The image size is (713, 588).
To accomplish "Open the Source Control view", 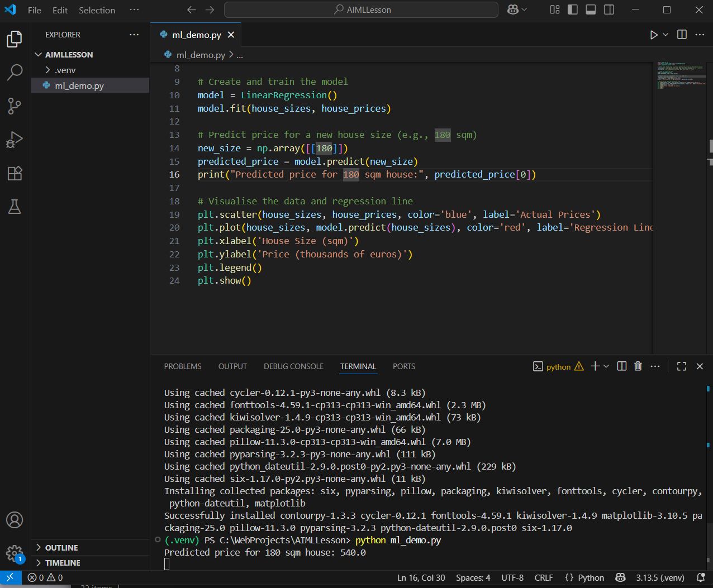I will click(15, 106).
